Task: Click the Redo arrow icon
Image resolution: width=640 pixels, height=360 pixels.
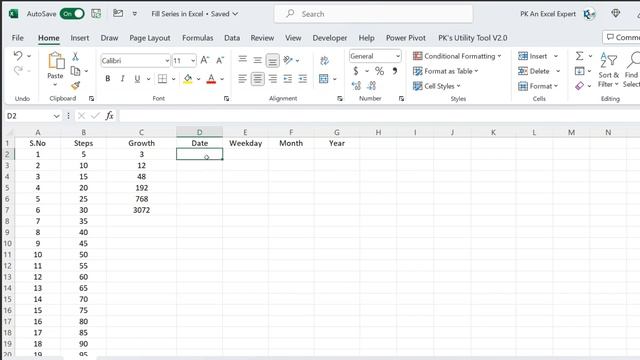Action: (18, 71)
